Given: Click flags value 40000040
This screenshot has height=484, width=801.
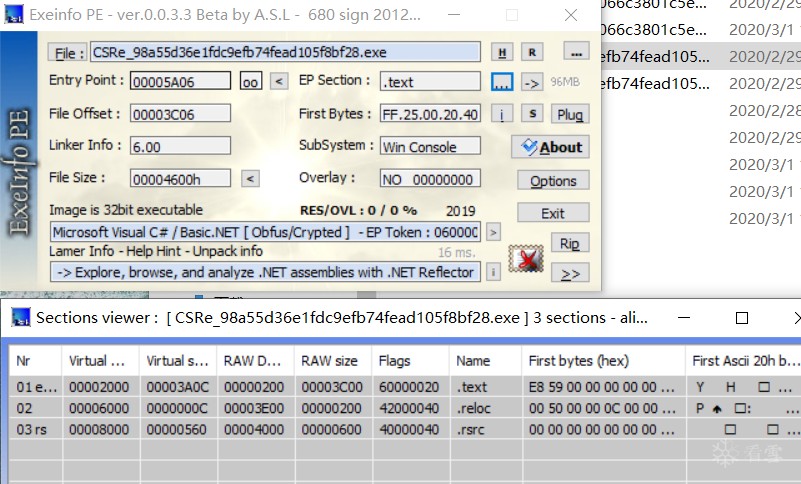Looking at the screenshot, I should [x=409, y=429].
